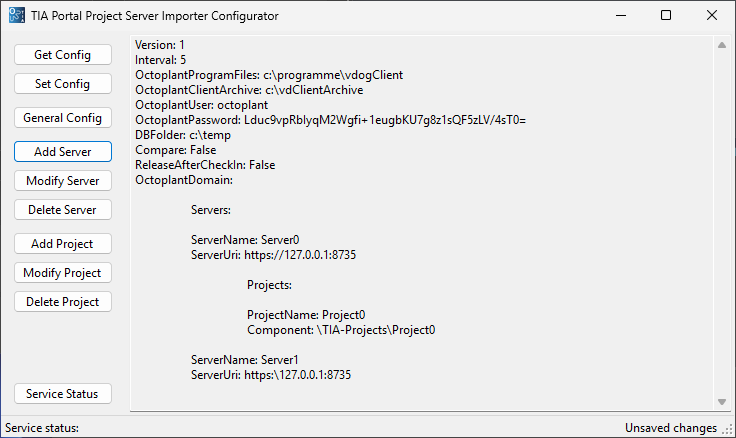Image resolution: width=736 pixels, height=438 pixels.
Task: Click the Delete Server button
Action: tap(63, 210)
